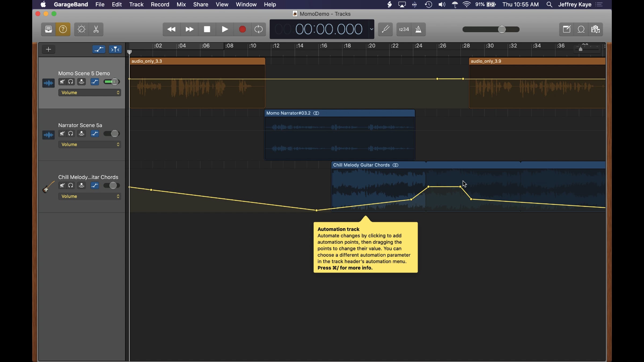Add a new track with plus button

[x=48, y=49]
